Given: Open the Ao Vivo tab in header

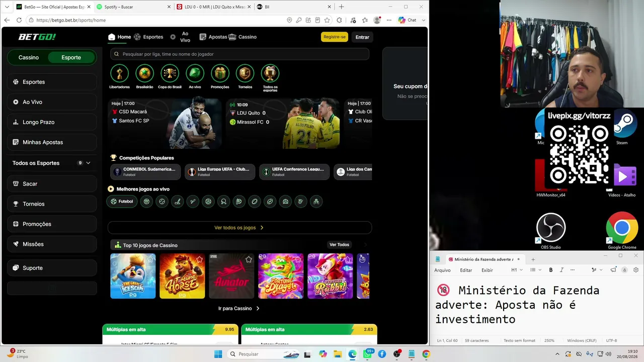Looking at the screenshot, I should (180, 37).
